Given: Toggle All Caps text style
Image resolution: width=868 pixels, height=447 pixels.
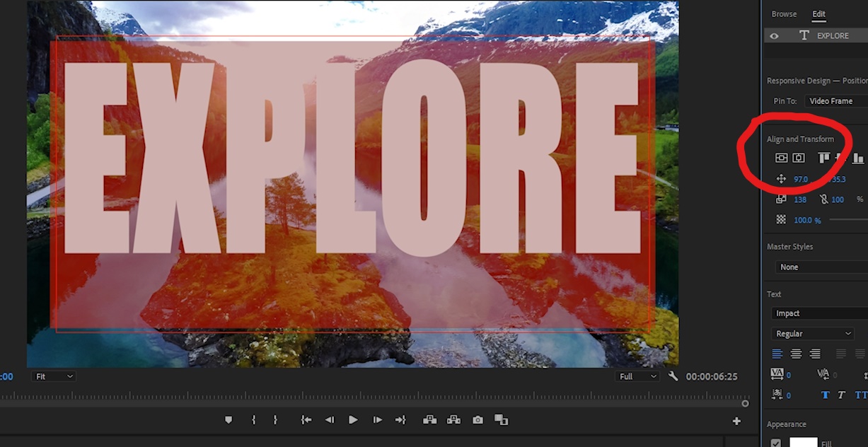Looking at the screenshot, I should pyautogui.click(x=861, y=395).
